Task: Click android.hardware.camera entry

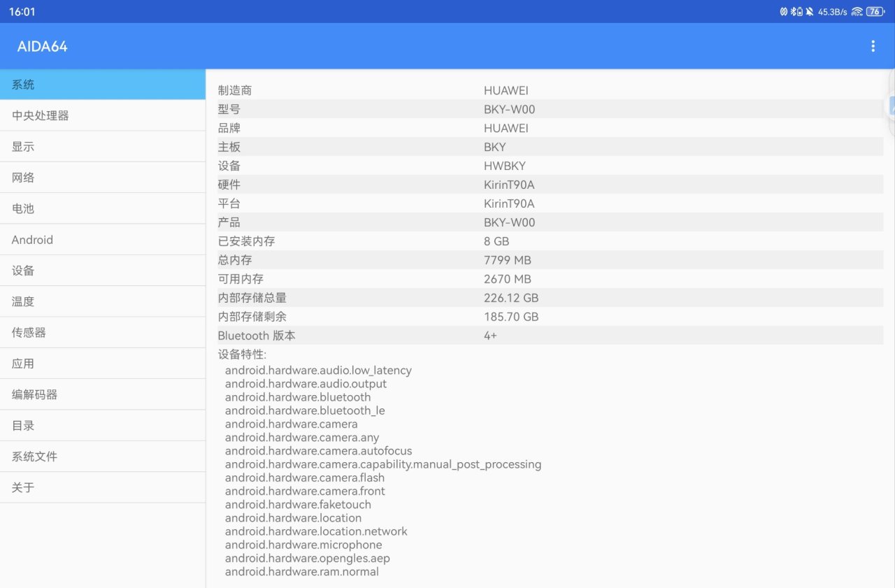Action: [292, 424]
